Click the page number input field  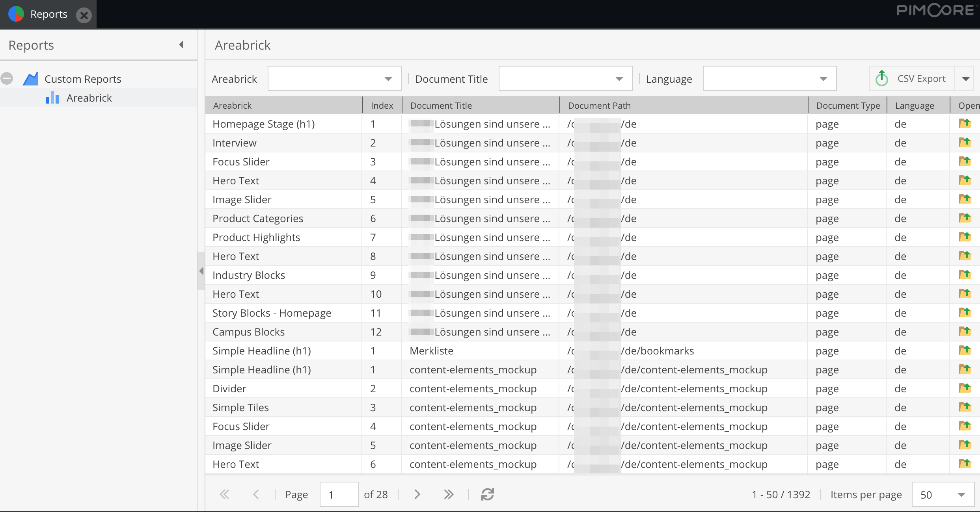339,495
